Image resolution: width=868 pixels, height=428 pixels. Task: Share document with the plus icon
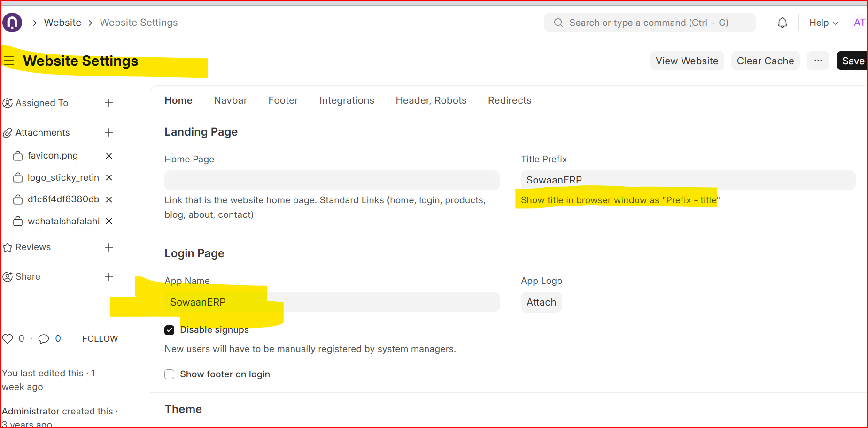click(109, 277)
